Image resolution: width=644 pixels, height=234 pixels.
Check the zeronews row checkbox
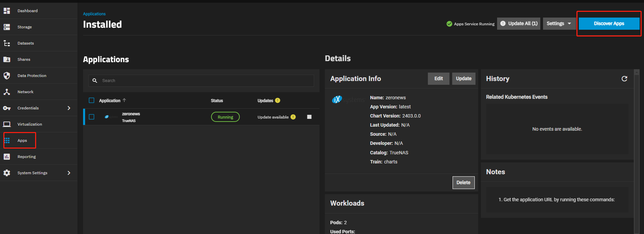92,117
